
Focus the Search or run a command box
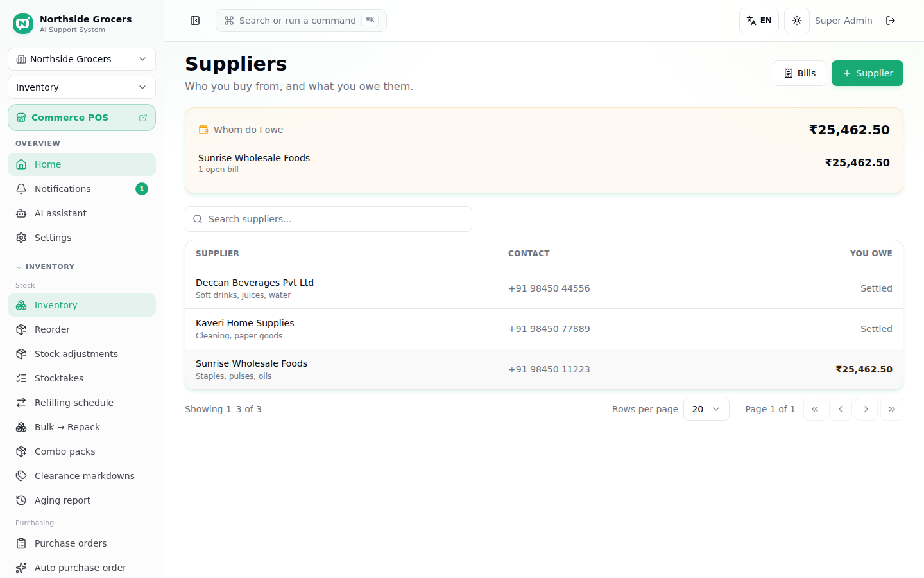pyautogui.click(x=301, y=21)
